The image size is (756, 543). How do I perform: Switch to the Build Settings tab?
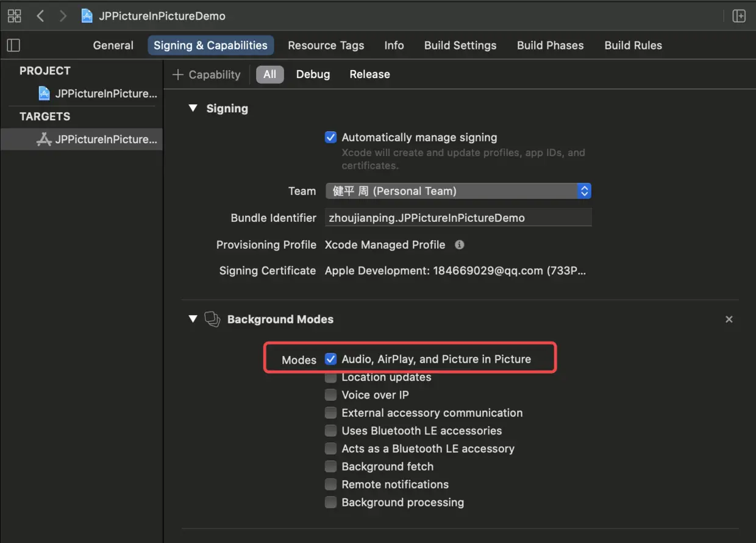pos(460,45)
